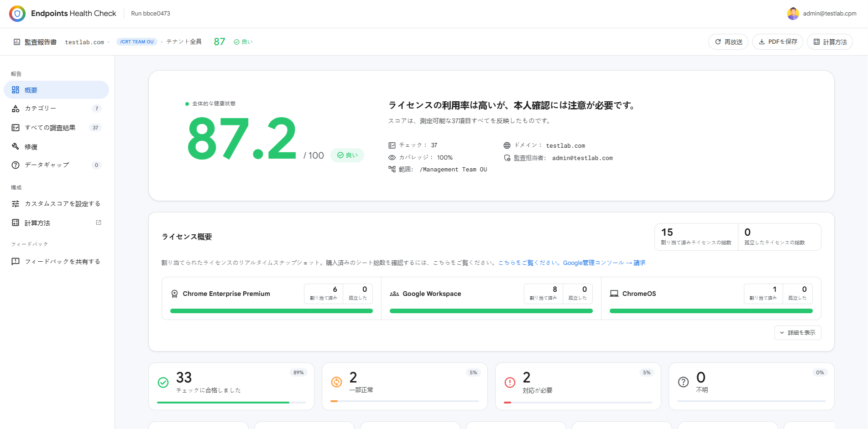Image resolution: width=868 pixels, height=429 pixels.
Task: Click the チェック checklist icon in summary
Action: [x=392, y=145]
